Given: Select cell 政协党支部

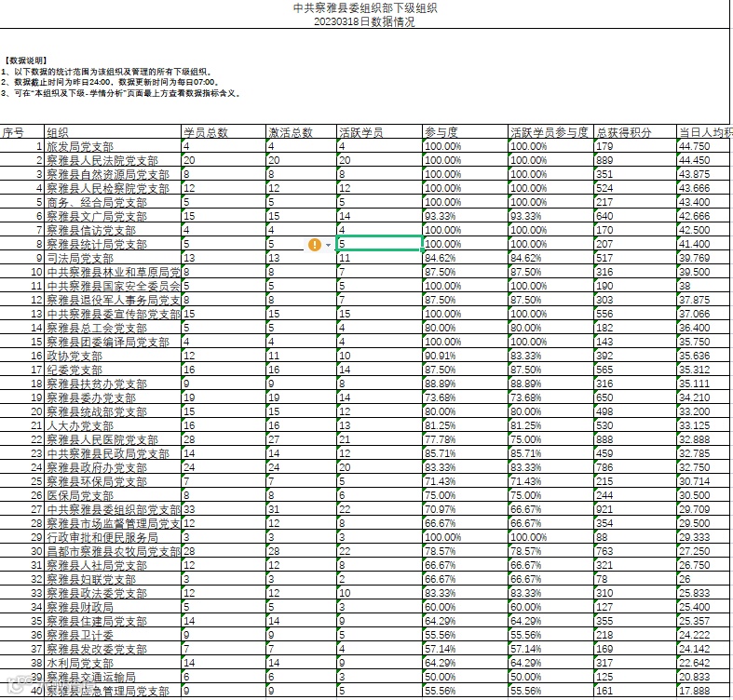Looking at the screenshot, I should click(x=113, y=357).
